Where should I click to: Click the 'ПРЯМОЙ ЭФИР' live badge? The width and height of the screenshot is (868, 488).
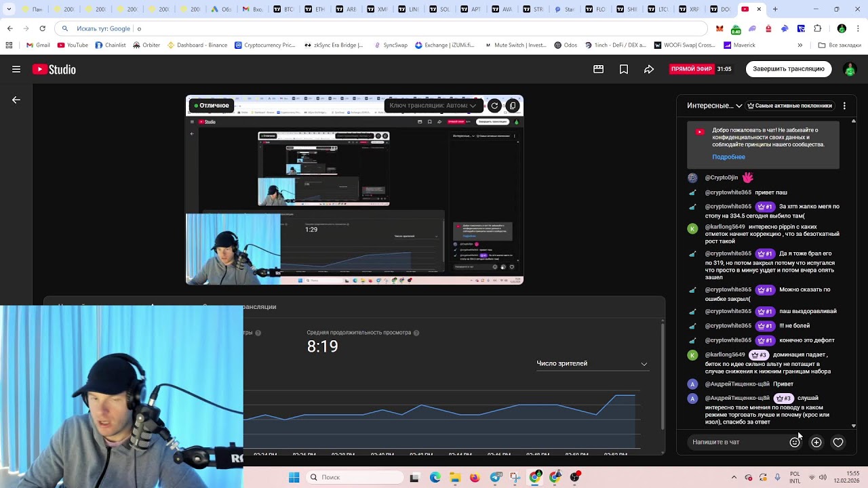click(692, 69)
